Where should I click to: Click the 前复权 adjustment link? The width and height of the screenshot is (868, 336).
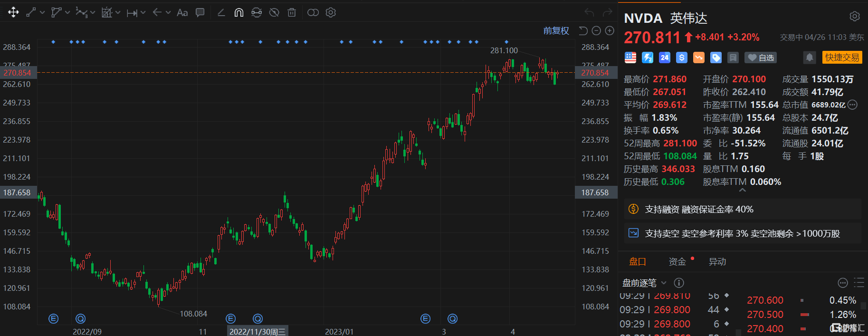556,31
